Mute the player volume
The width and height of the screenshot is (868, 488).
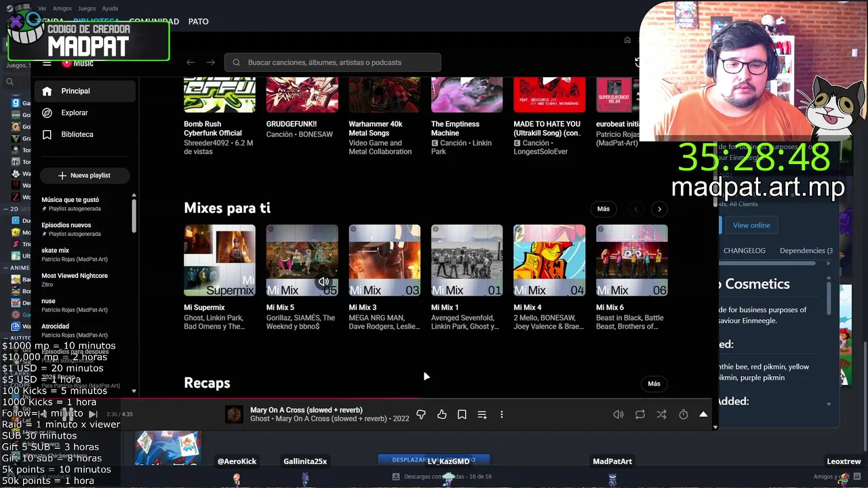618,414
